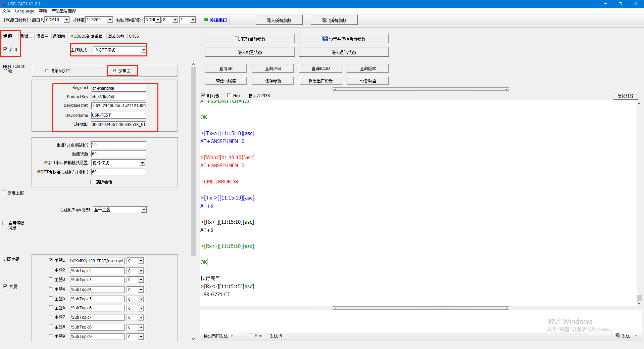Enable the Hex checkbox beside 时间戳
644x349 pixels.
[x=229, y=95]
